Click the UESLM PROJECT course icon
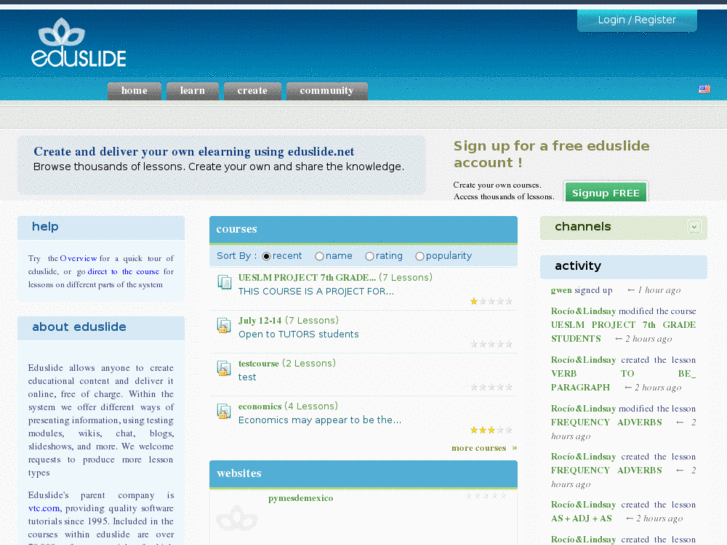 click(x=224, y=282)
